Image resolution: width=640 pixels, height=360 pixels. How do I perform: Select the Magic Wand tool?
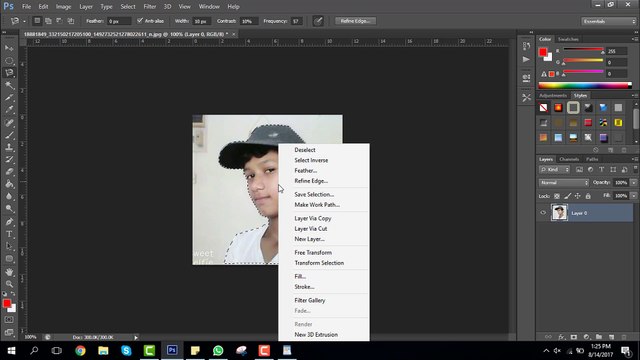click(x=9, y=85)
